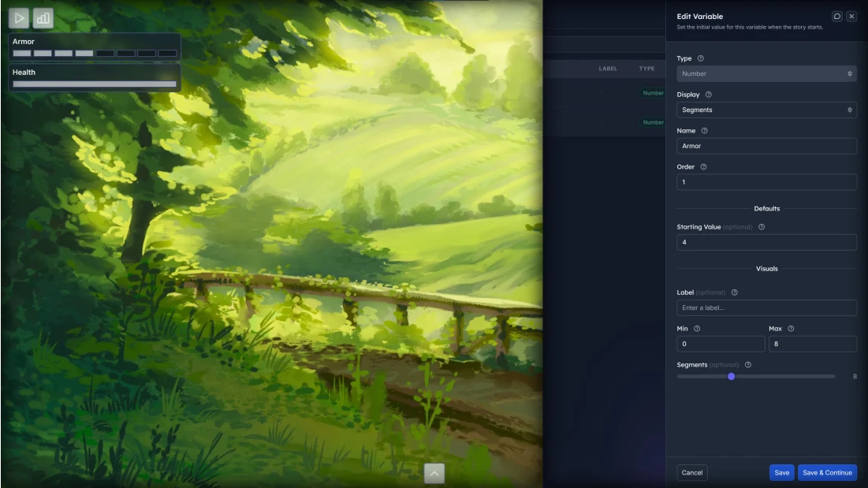868x488 pixels.
Task: Expand the preview panel with the up chevron
Action: click(434, 473)
